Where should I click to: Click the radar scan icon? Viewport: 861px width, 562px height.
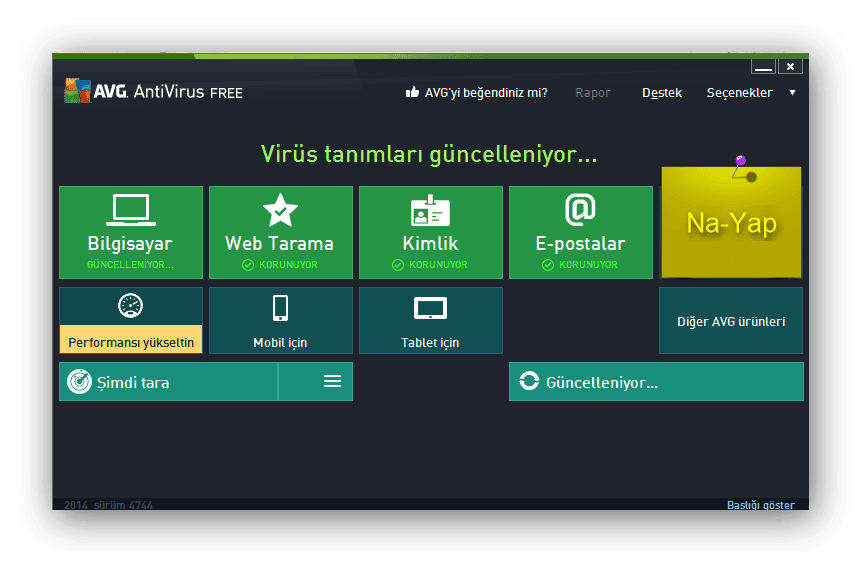[80, 381]
